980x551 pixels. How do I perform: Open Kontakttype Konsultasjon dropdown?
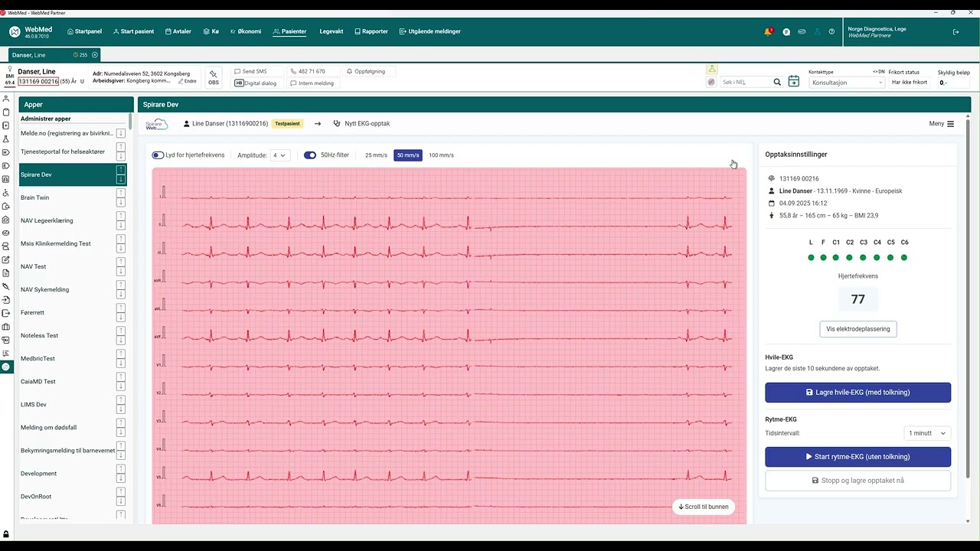click(x=847, y=82)
